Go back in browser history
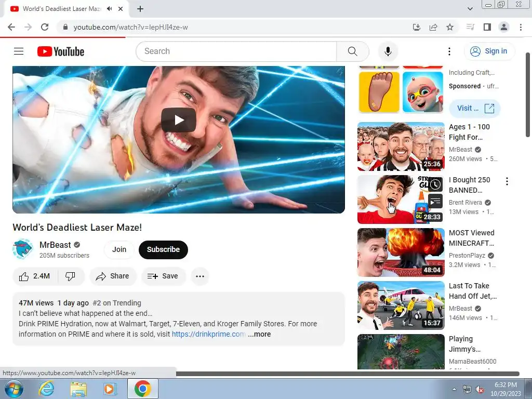 click(x=11, y=27)
